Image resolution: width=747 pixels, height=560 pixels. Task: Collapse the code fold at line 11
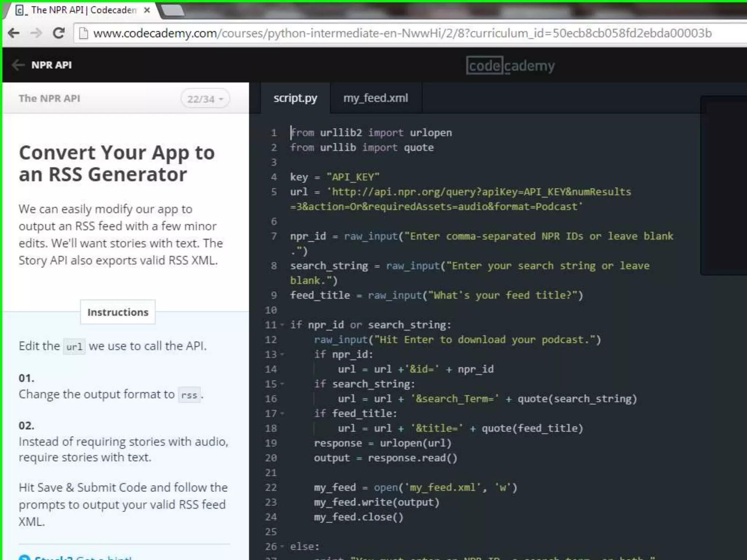click(282, 325)
